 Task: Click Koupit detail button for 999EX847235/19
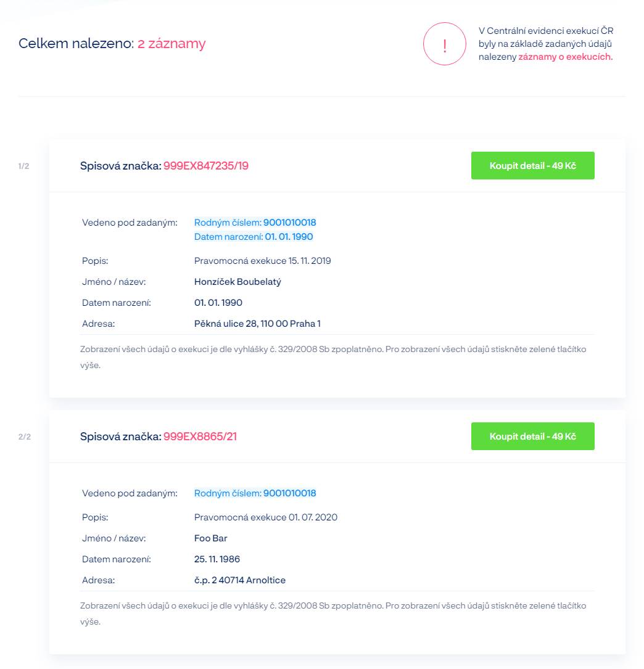click(532, 166)
